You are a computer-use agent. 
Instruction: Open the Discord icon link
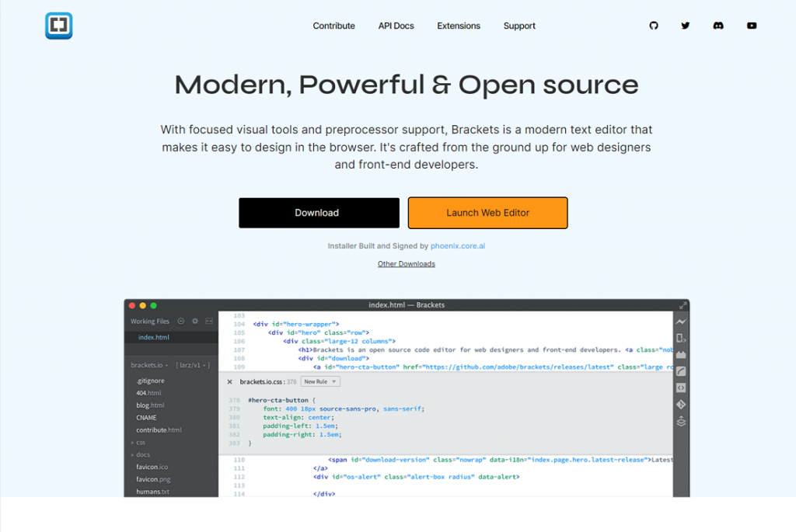click(x=717, y=26)
